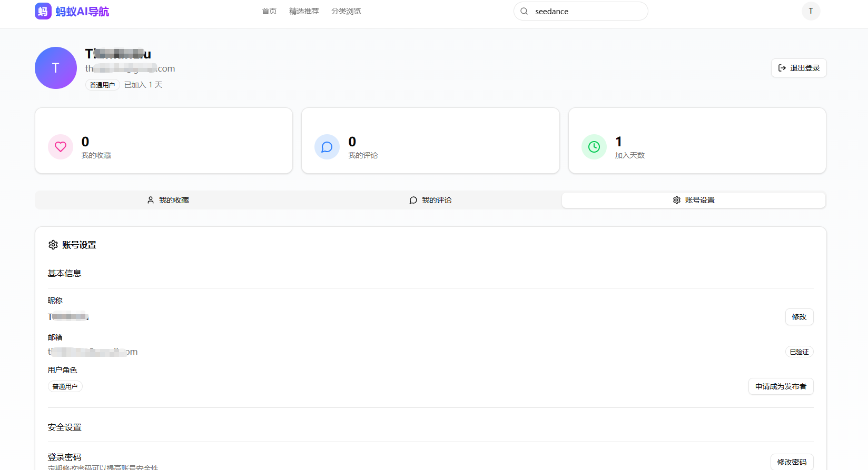868x470 pixels.
Task: Click the large purple profile avatar
Action: 56,68
